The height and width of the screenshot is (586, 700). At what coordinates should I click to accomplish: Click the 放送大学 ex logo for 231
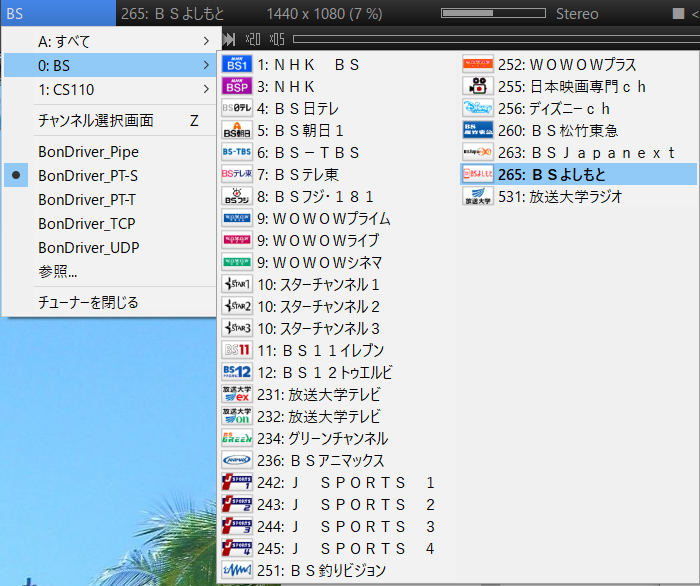pos(237,394)
